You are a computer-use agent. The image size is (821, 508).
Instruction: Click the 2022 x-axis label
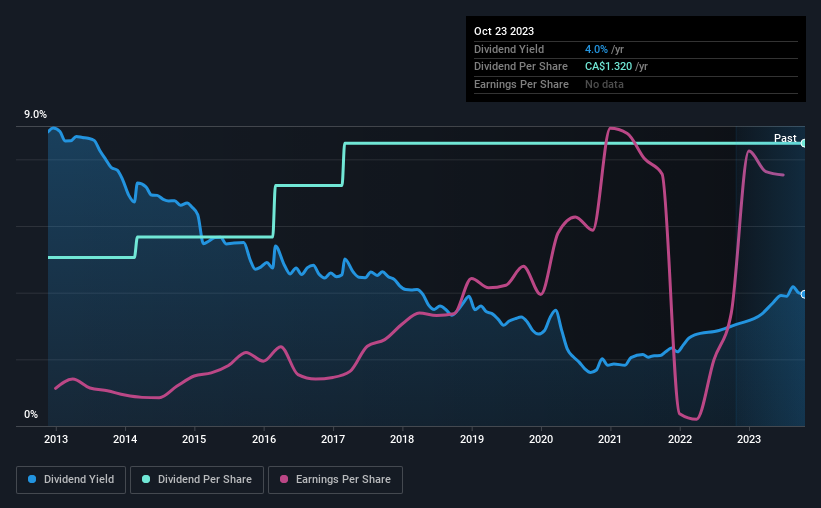click(680, 439)
